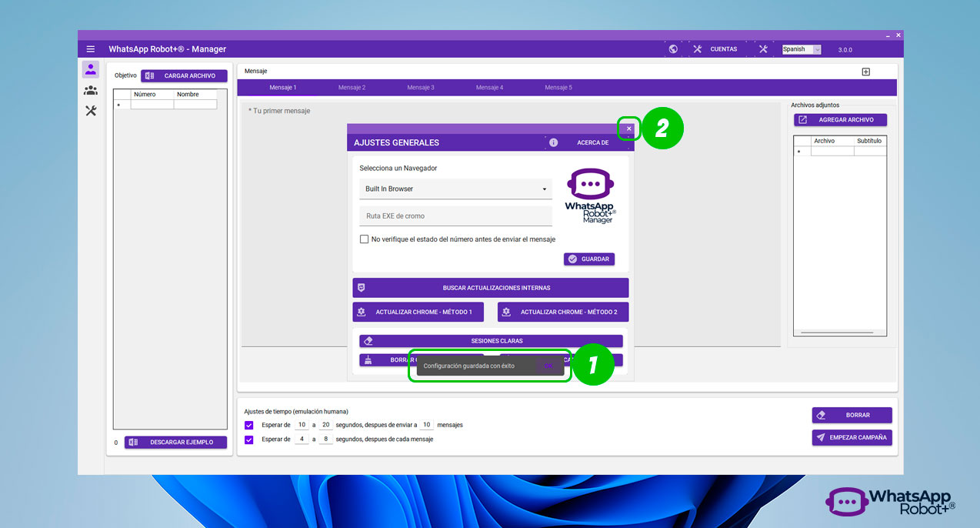
Task: Open the Spanish language dropdown
Action: (802, 49)
